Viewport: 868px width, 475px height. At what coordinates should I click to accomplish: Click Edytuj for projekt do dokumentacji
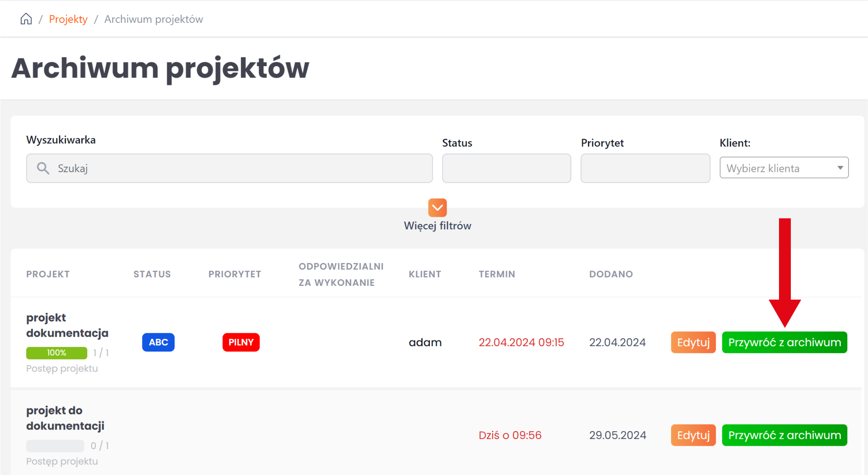[x=693, y=435]
